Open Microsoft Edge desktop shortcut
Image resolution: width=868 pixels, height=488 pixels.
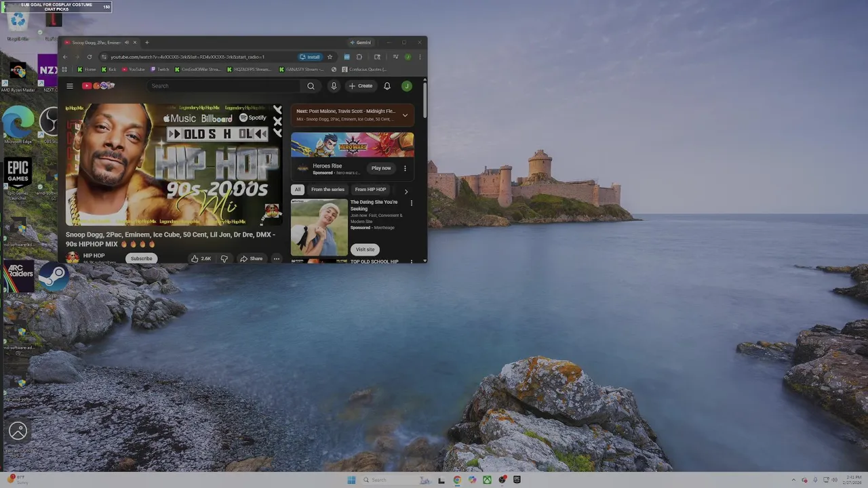18,125
